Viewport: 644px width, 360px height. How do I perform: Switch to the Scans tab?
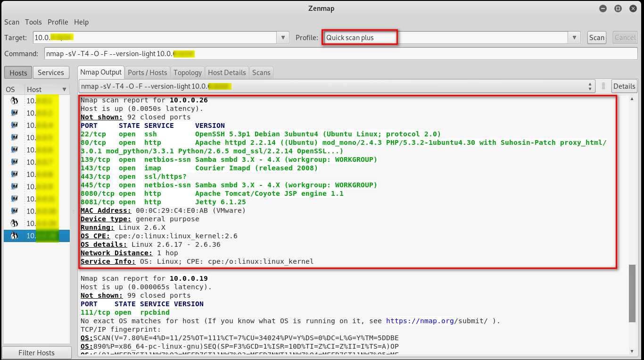tap(261, 73)
